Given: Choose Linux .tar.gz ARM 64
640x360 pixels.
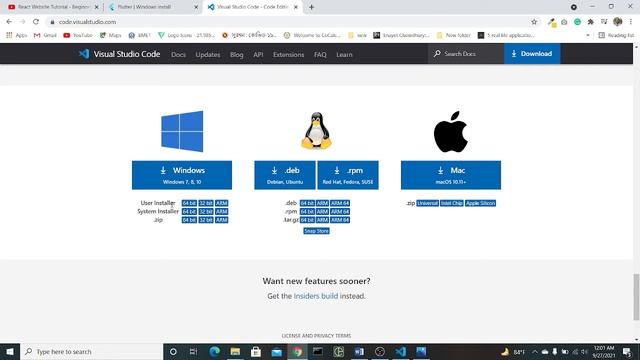Looking at the screenshot, I should (x=340, y=220).
